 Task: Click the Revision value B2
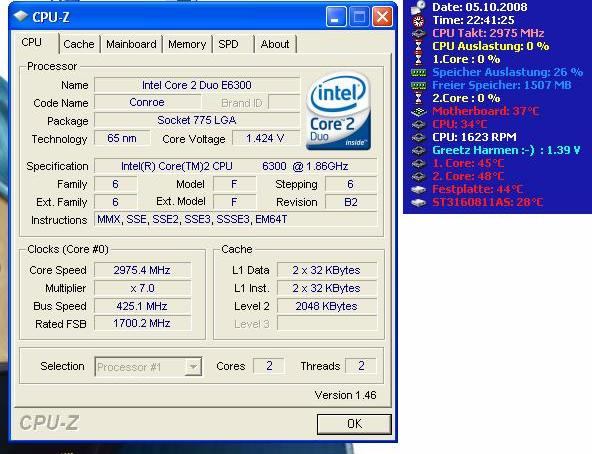pos(351,202)
